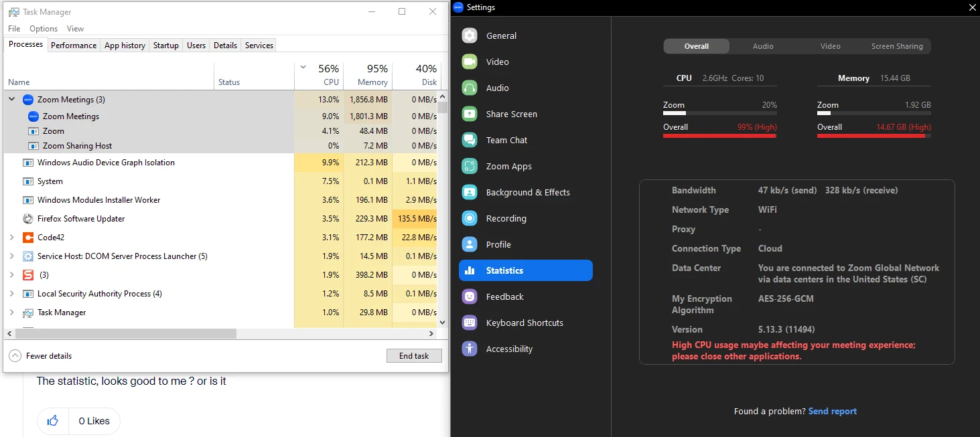The image size is (980, 437).
Task: Open the Accessibility icon
Action: pyautogui.click(x=470, y=349)
